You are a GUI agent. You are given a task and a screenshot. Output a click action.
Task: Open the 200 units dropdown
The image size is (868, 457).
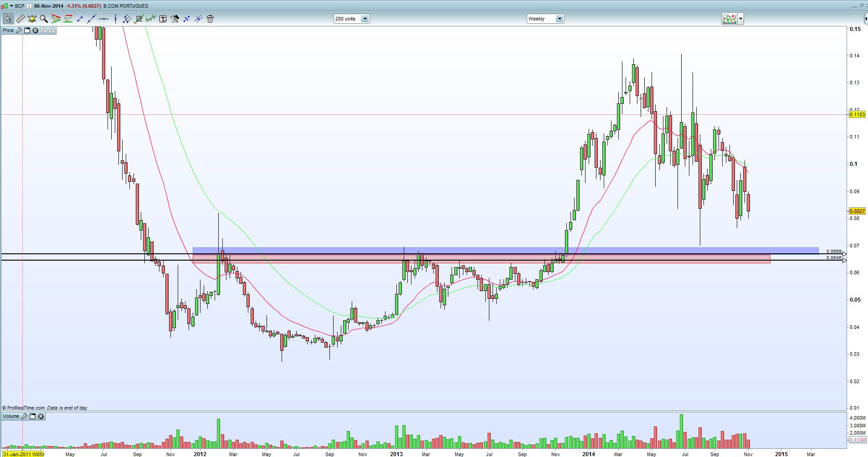351,19
